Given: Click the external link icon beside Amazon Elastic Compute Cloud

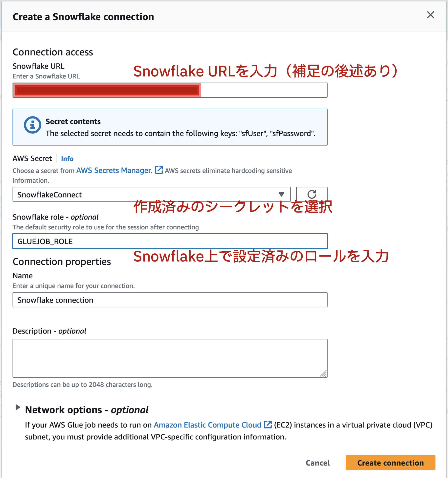Looking at the screenshot, I should coord(268,425).
